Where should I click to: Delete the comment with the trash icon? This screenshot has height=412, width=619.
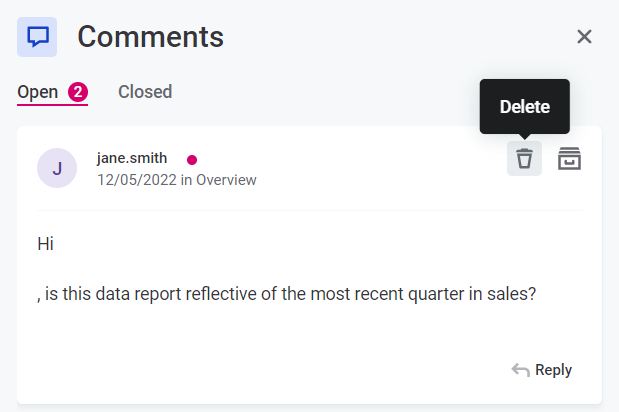click(524, 159)
